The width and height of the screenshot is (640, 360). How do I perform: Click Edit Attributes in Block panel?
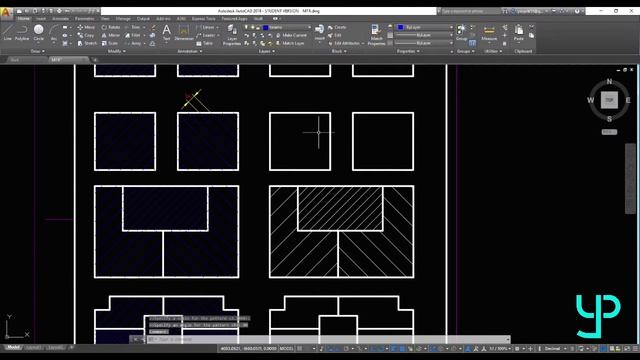click(345, 43)
